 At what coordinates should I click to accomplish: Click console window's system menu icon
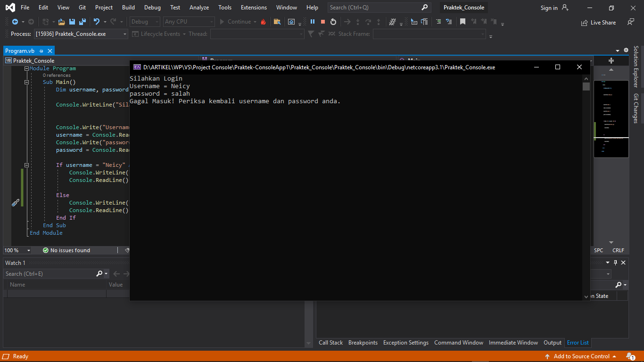coord(137,67)
